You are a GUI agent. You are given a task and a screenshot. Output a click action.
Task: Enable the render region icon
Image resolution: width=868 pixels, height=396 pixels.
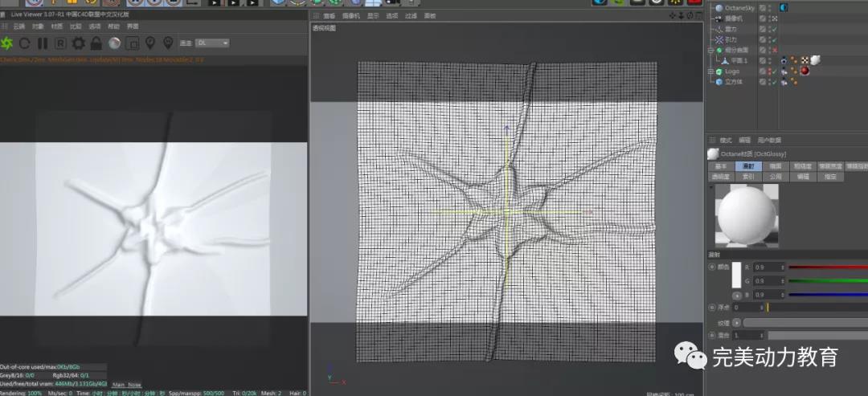coord(133,43)
